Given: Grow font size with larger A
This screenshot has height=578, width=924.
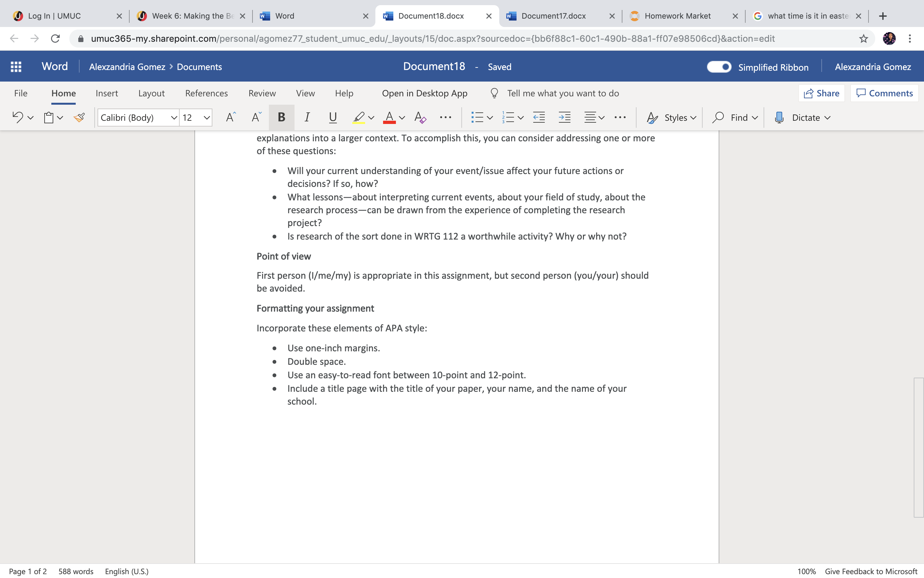Looking at the screenshot, I should 231,117.
